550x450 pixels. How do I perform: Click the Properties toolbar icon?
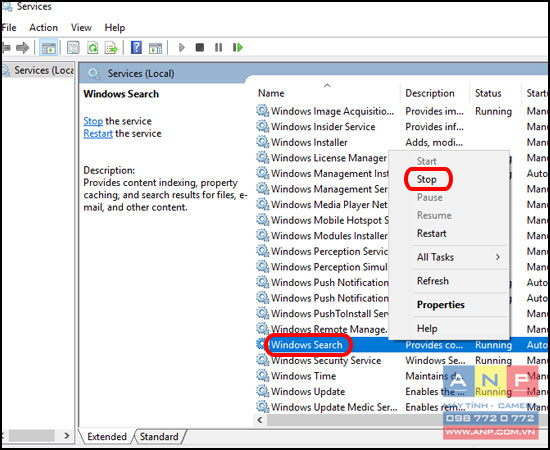coord(73,48)
